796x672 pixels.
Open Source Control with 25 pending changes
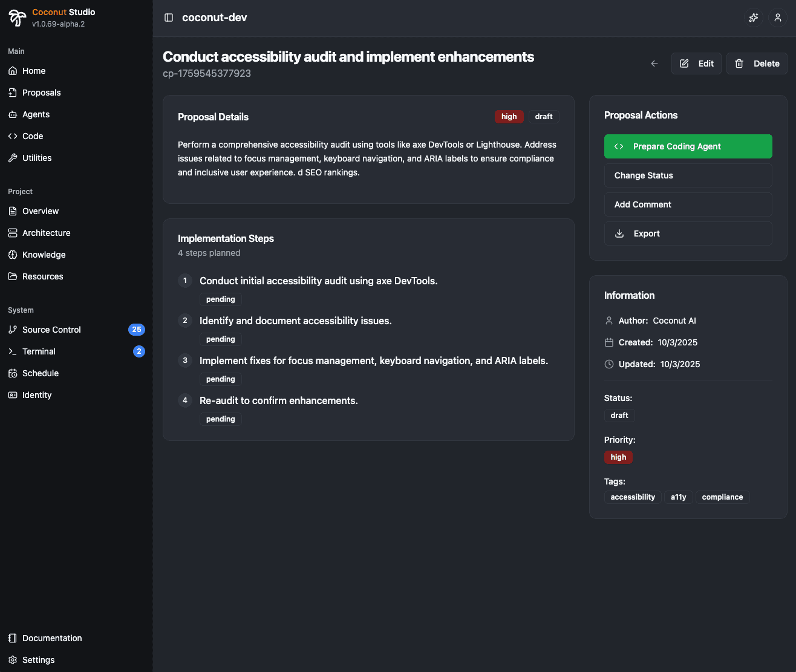click(51, 330)
